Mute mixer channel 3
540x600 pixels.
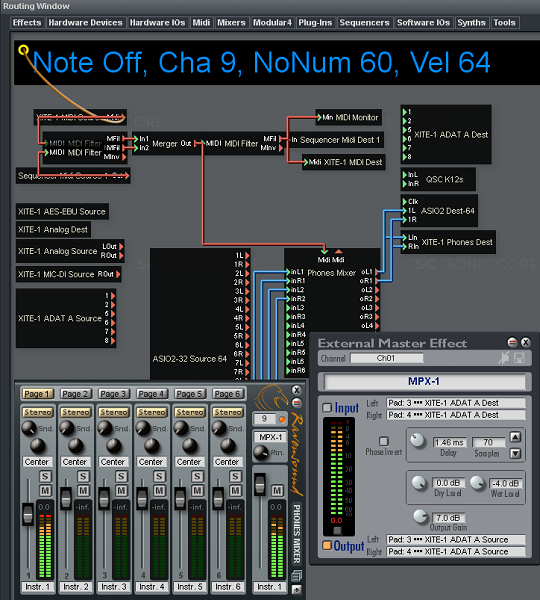(121, 491)
